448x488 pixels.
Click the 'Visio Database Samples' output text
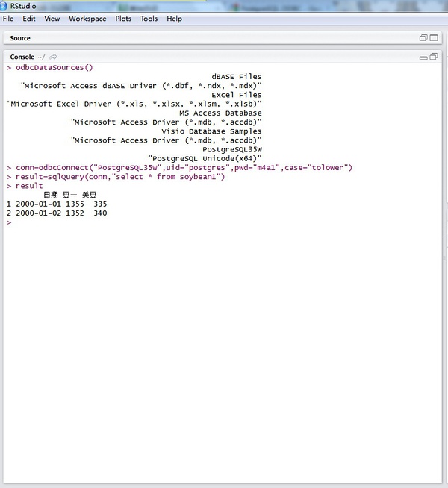[x=211, y=131]
